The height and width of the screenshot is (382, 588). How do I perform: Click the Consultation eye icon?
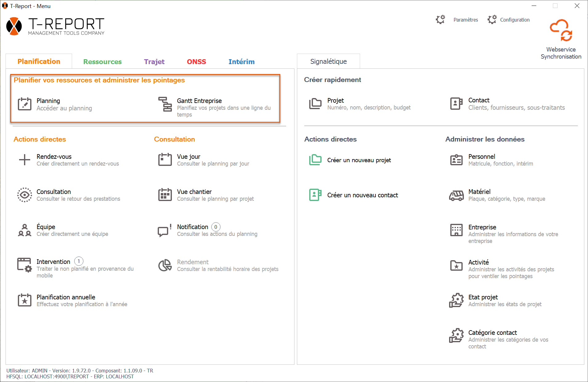pos(25,195)
